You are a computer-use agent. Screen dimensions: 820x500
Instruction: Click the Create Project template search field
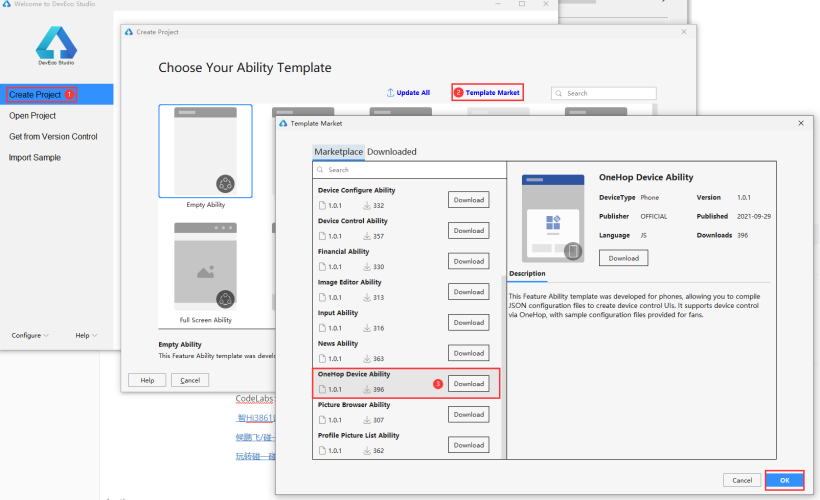(x=603, y=93)
